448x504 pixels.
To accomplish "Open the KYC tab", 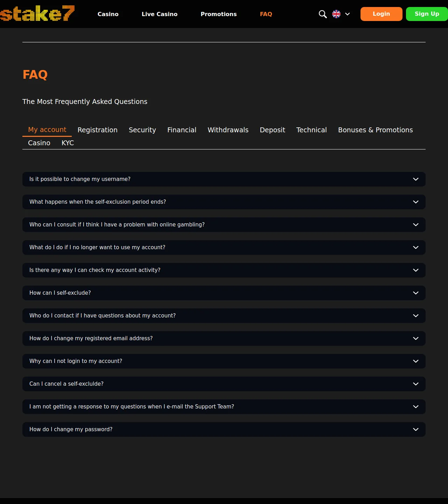I will point(68,143).
